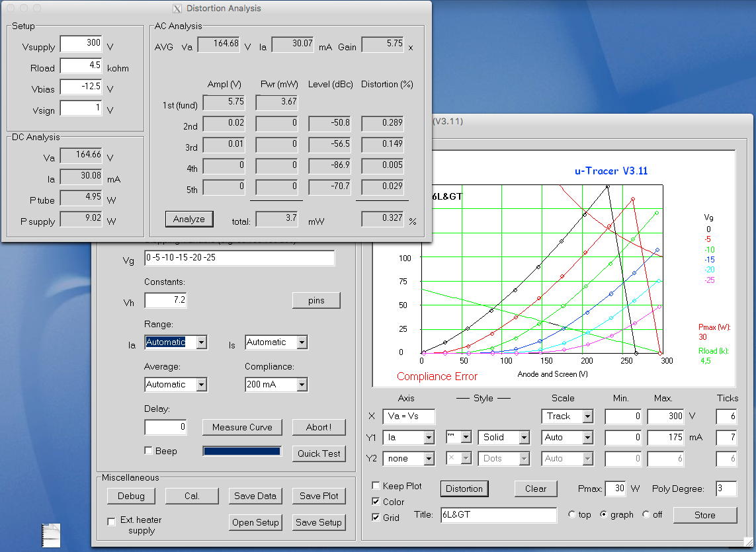The width and height of the screenshot is (756, 552).
Task: Select the 'top' title position radio button
Action: click(x=572, y=515)
